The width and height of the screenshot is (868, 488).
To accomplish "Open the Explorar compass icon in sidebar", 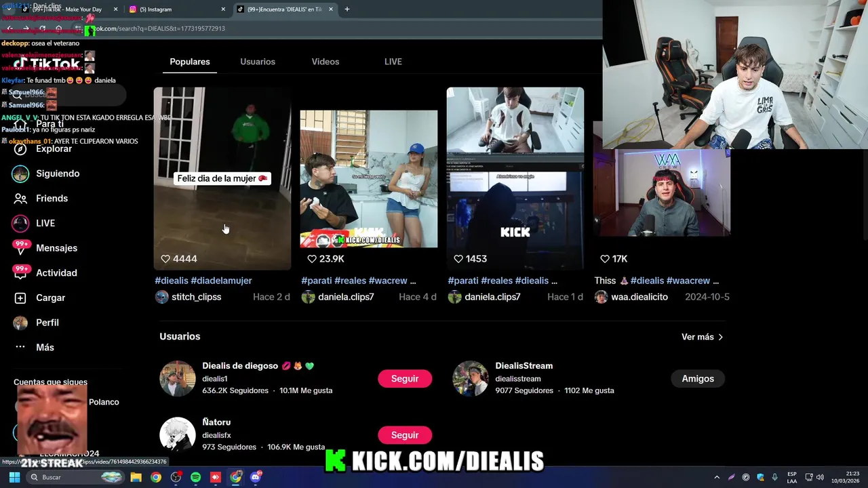I will 20,149.
